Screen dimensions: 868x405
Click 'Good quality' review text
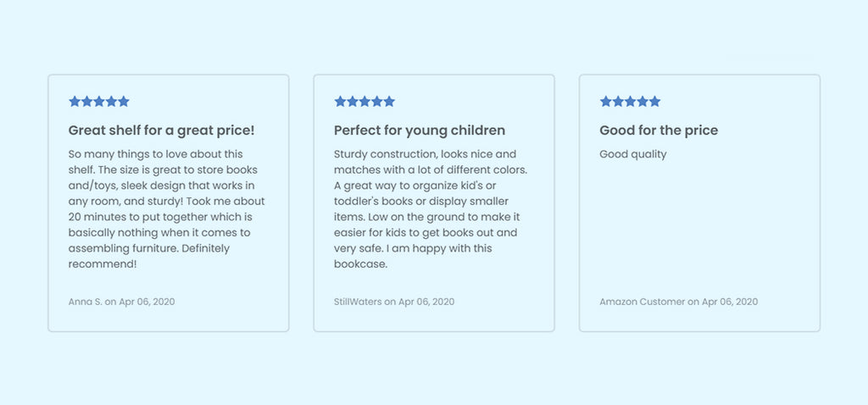pos(633,154)
